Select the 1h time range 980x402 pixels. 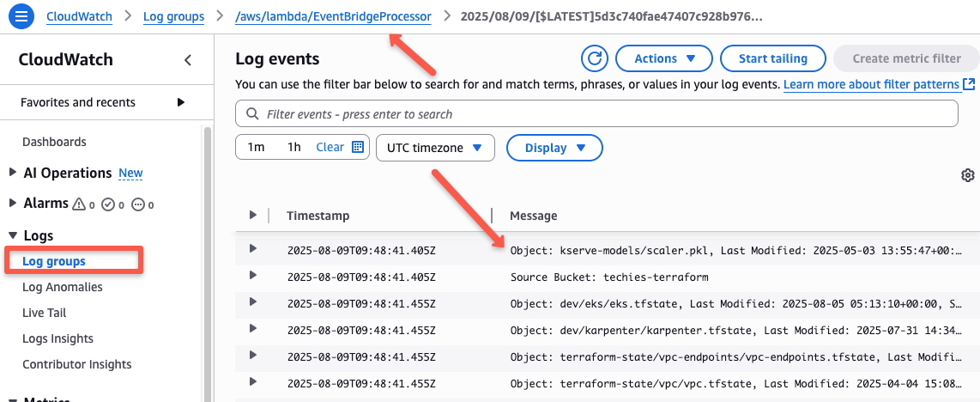tap(293, 148)
